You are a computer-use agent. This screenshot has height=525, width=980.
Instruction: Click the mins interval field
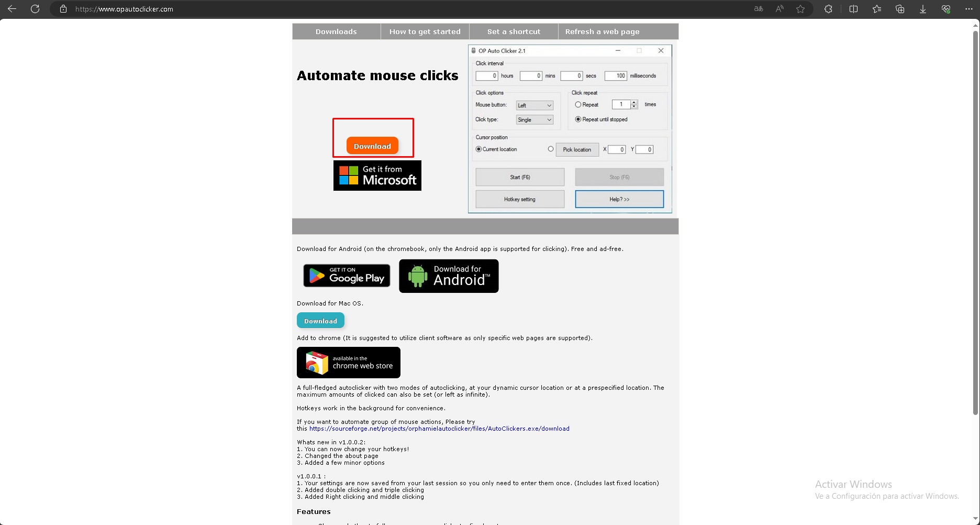[531, 76]
